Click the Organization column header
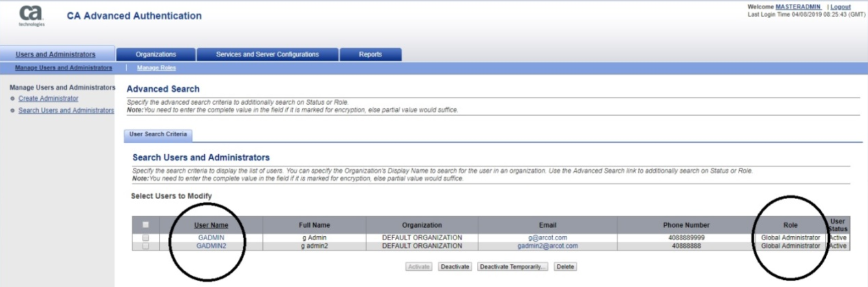This screenshot has width=868, height=287. tap(422, 225)
